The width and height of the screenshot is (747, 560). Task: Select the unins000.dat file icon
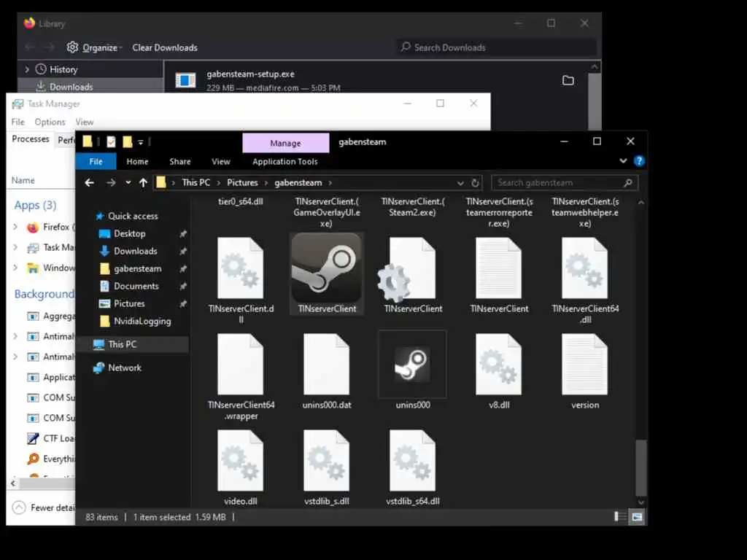coord(326,365)
